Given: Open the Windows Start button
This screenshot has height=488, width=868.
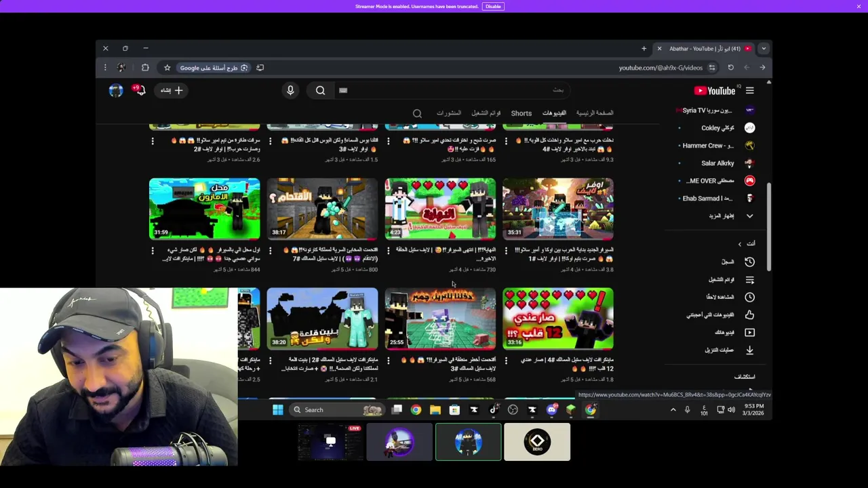Looking at the screenshot, I should point(277,409).
